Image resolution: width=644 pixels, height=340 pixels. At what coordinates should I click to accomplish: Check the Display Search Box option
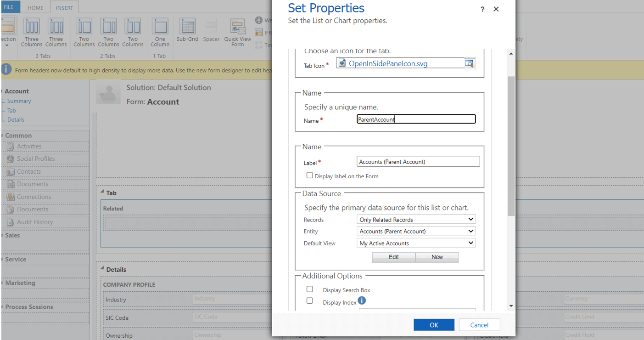pos(310,289)
